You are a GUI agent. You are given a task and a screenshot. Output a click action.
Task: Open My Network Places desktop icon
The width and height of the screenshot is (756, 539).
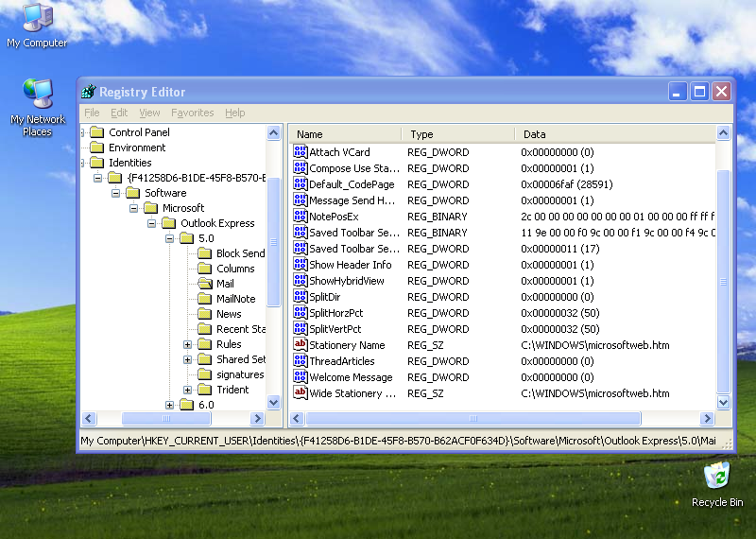37,107
